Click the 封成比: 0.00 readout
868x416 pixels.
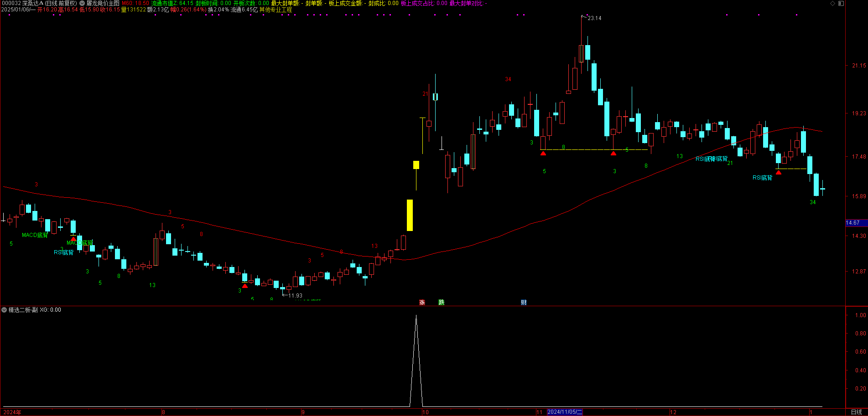pos(384,3)
